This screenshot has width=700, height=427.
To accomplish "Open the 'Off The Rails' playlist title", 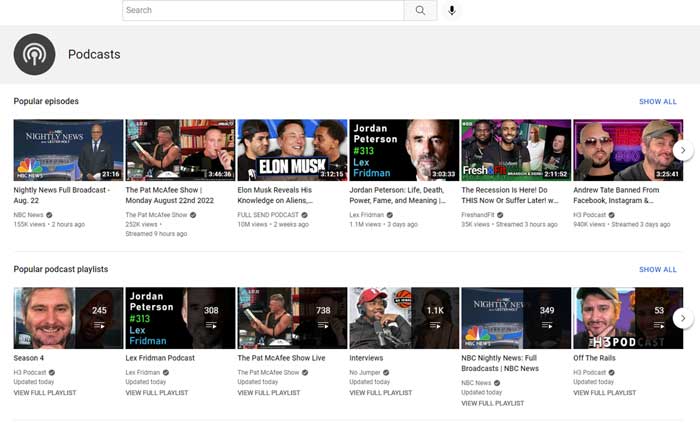I will [594, 358].
